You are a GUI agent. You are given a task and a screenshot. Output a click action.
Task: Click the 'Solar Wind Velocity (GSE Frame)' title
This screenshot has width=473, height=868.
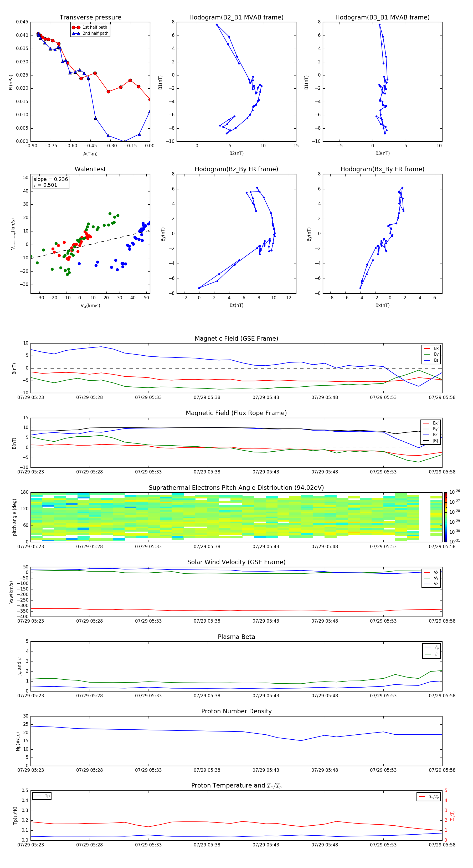[236, 562]
